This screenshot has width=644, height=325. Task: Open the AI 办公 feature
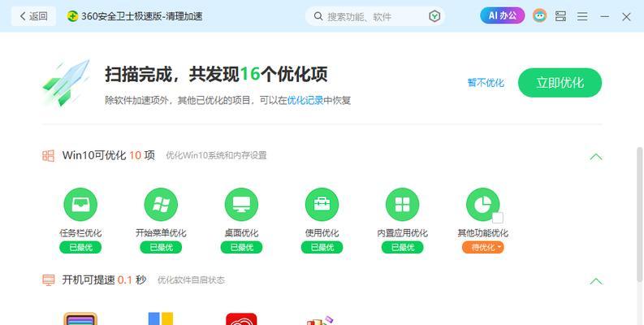coord(503,15)
